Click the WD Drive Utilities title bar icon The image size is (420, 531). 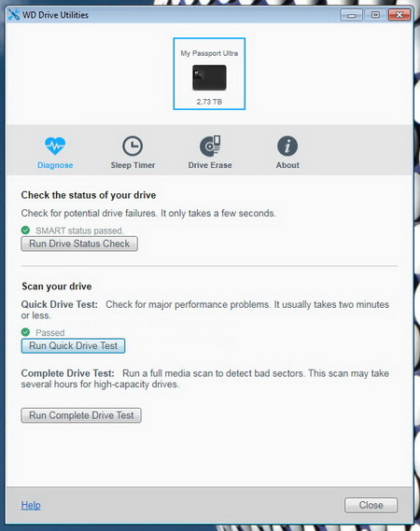pyautogui.click(x=14, y=15)
